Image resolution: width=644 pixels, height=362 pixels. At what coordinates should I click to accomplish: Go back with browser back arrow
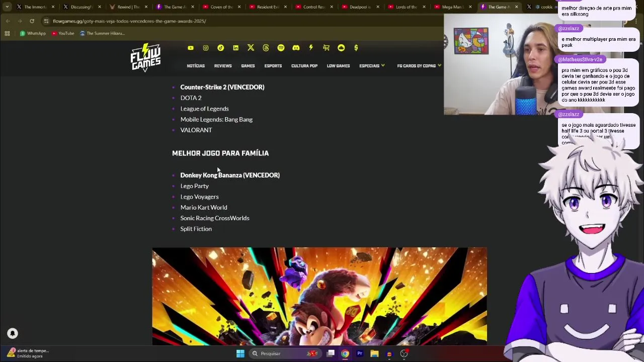pyautogui.click(x=8, y=21)
